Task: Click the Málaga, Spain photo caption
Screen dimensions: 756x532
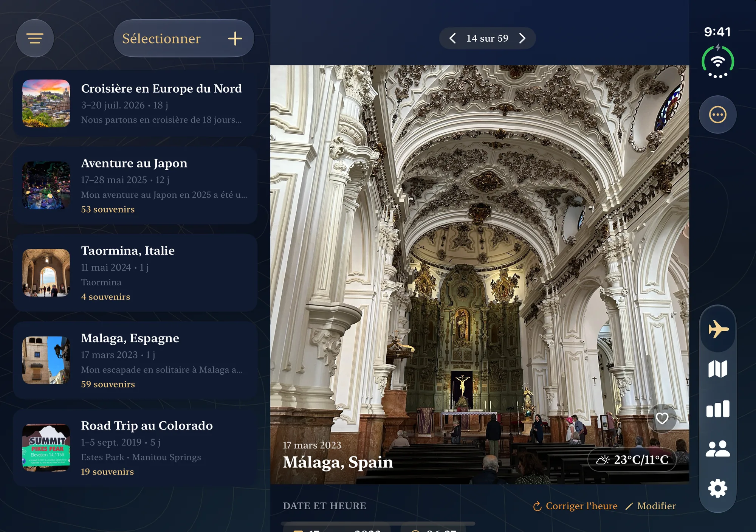Action: [338, 462]
